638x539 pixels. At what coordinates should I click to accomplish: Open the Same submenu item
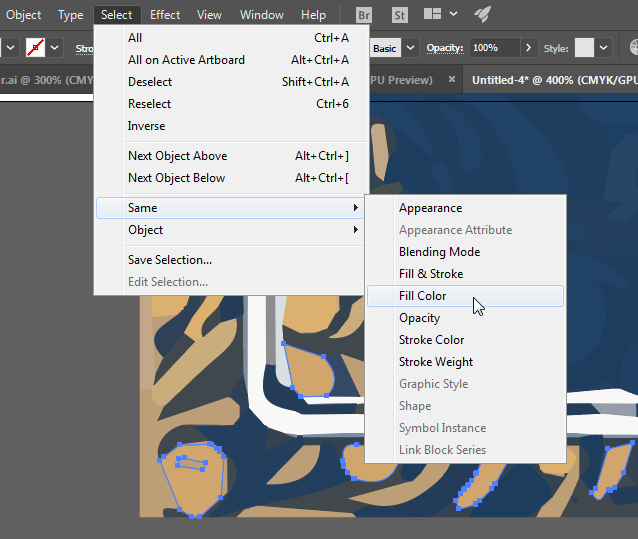tap(230, 208)
